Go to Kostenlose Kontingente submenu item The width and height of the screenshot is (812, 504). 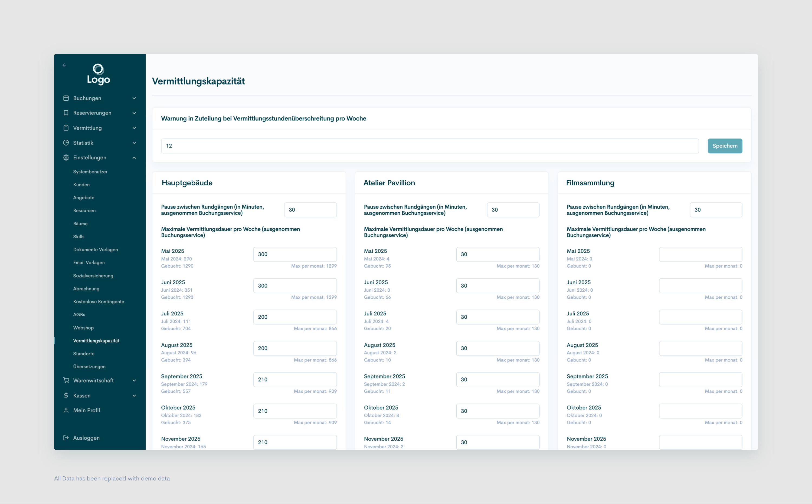click(98, 302)
